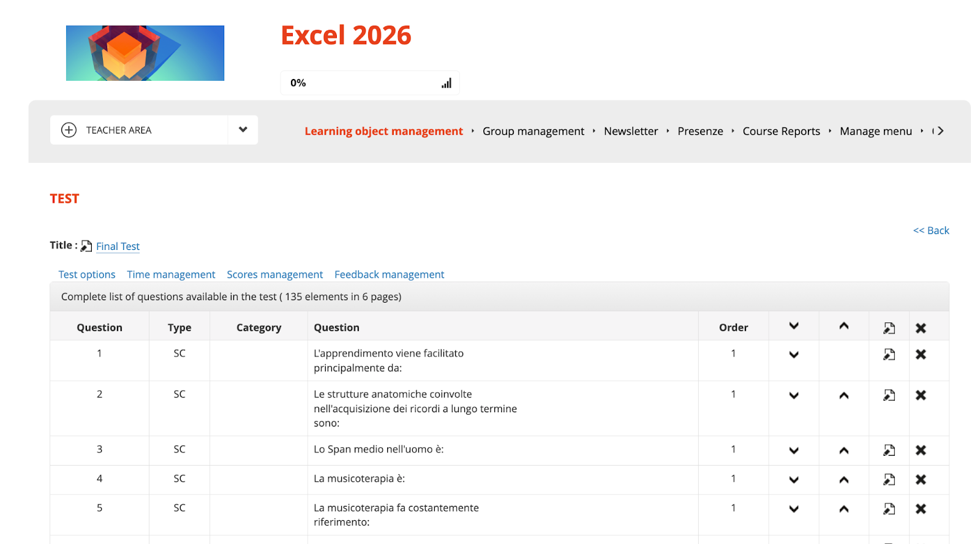Open Group management menu

click(x=533, y=131)
